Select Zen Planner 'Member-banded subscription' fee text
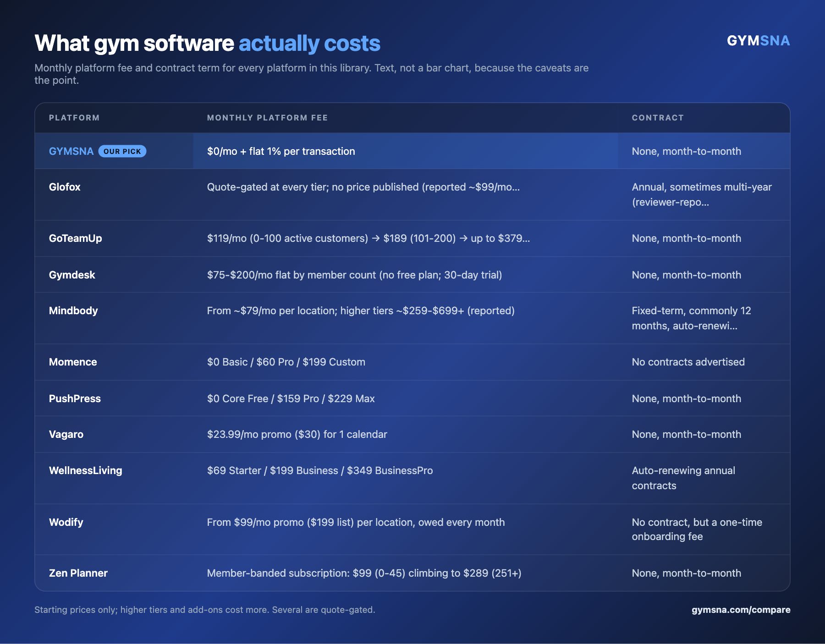This screenshot has width=825, height=644. point(364,573)
